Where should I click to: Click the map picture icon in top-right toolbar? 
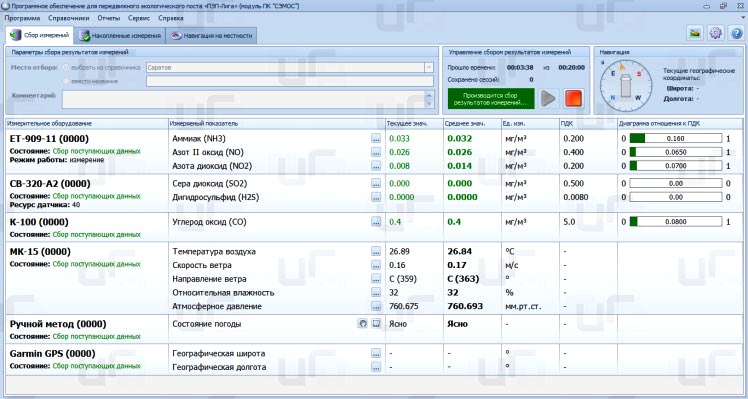(696, 33)
